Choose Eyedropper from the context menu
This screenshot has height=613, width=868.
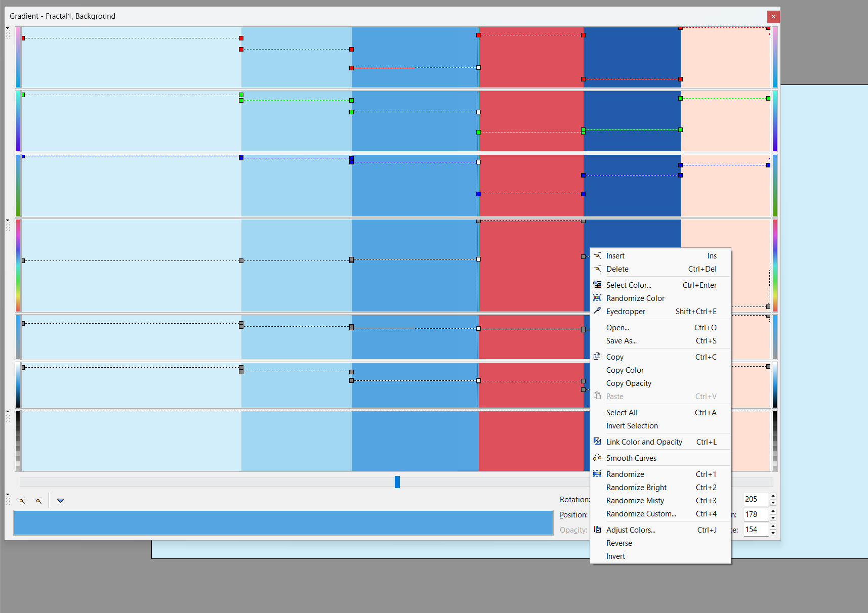pos(626,312)
